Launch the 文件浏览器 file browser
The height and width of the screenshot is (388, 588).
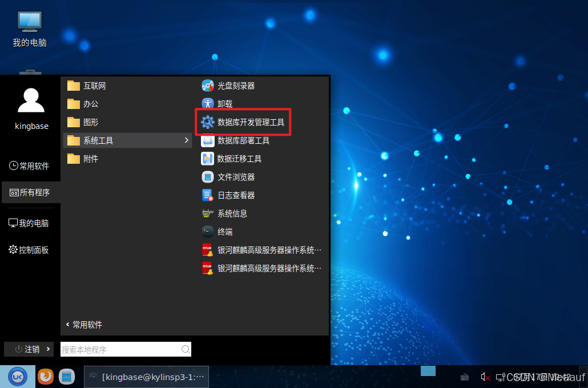pyautogui.click(x=228, y=177)
